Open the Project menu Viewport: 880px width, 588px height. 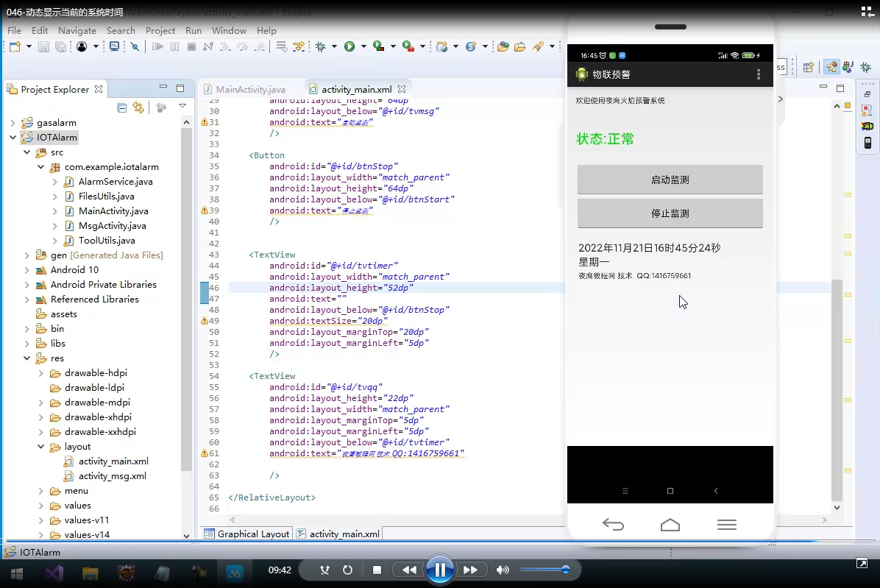(x=160, y=30)
